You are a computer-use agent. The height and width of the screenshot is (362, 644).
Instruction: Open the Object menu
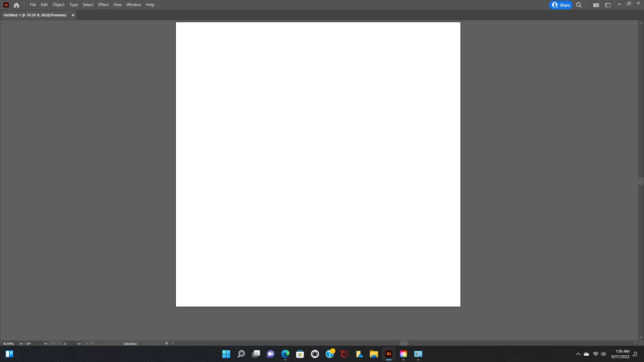(x=58, y=5)
